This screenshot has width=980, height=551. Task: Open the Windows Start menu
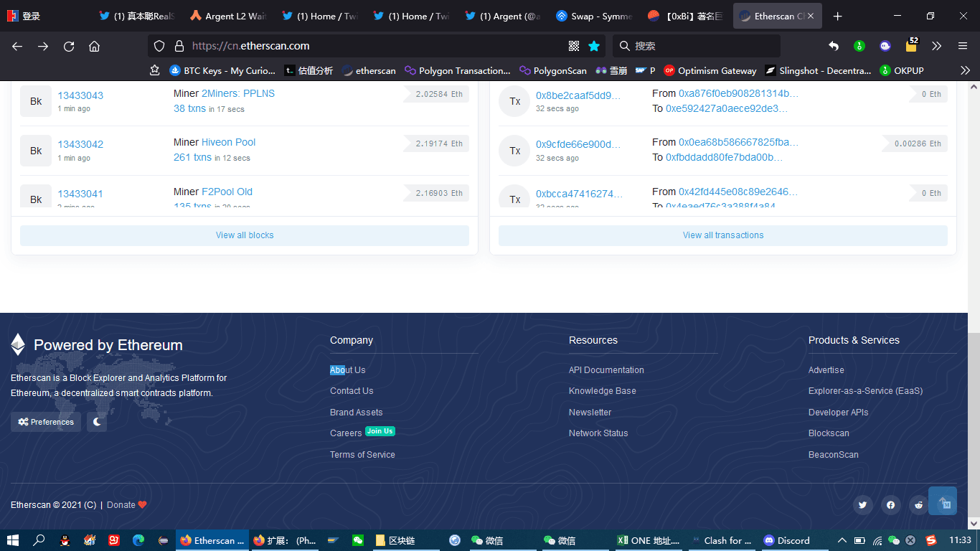[13, 540]
